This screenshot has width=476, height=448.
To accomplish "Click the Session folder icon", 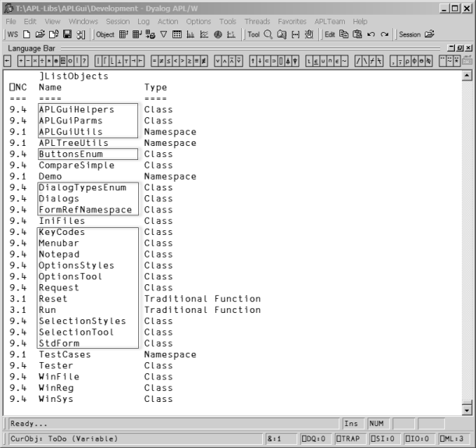I will 429,34.
